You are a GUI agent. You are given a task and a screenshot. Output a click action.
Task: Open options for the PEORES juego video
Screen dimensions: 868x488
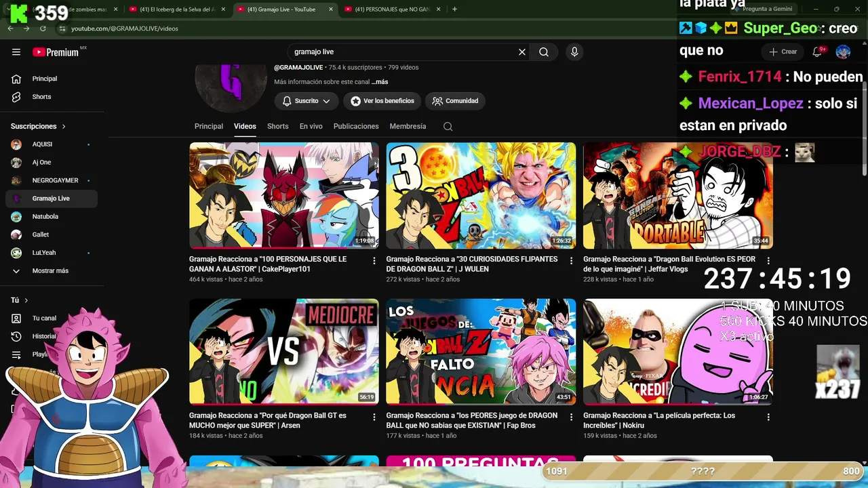[x=571, y=418]
